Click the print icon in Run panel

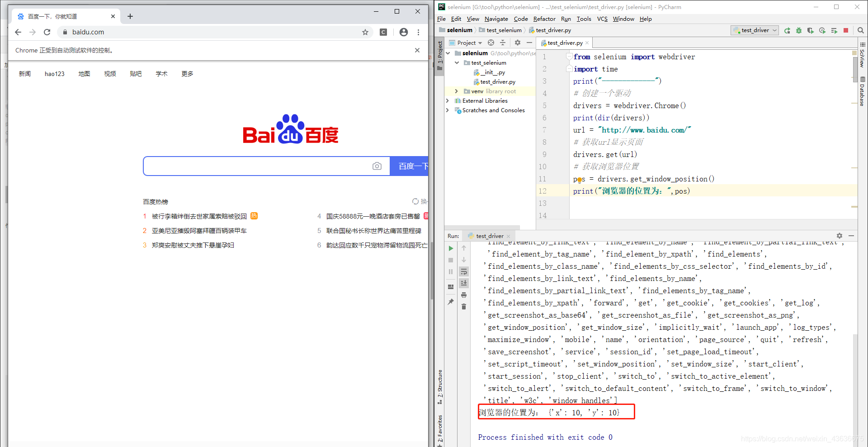click(x=464, y=295)
